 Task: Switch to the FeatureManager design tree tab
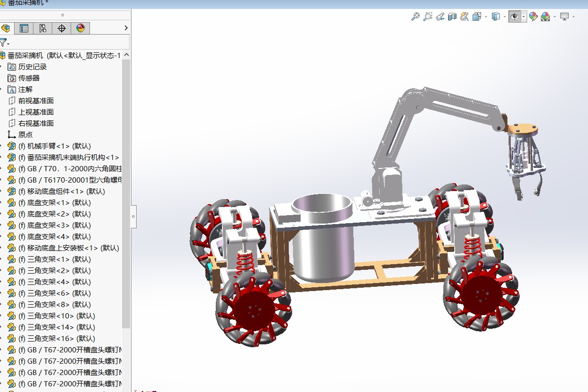click(6, 28)
